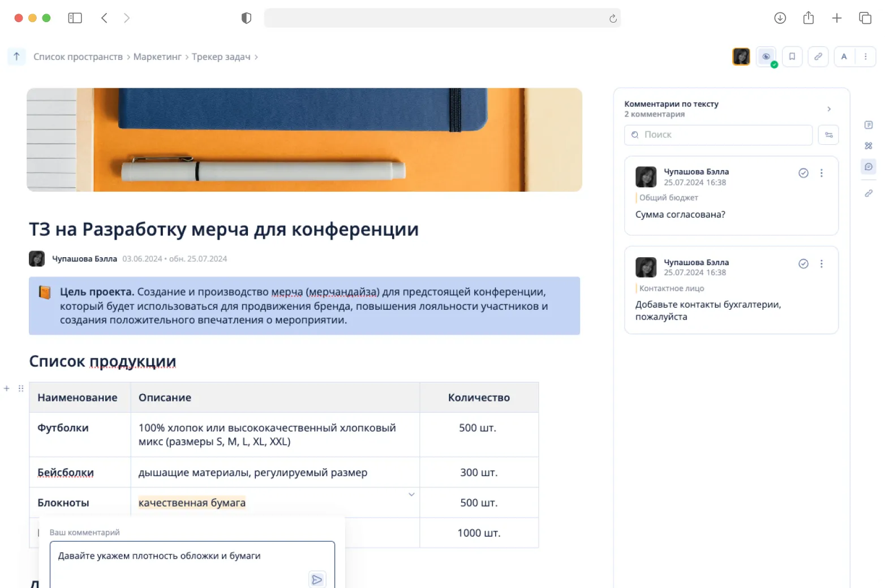Click the 'Общий бюджет' comment reference

[668, 198]
